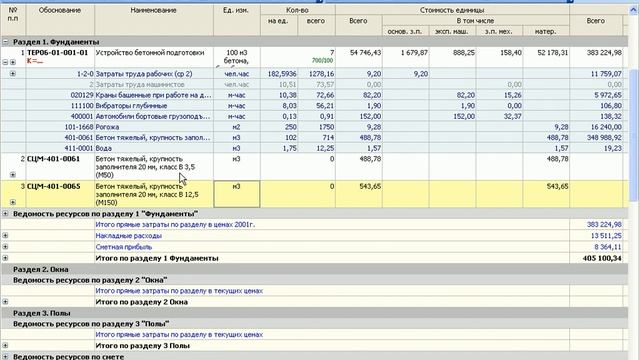
Task: Select the total '16 240,00'
Action: click(608, 127)
